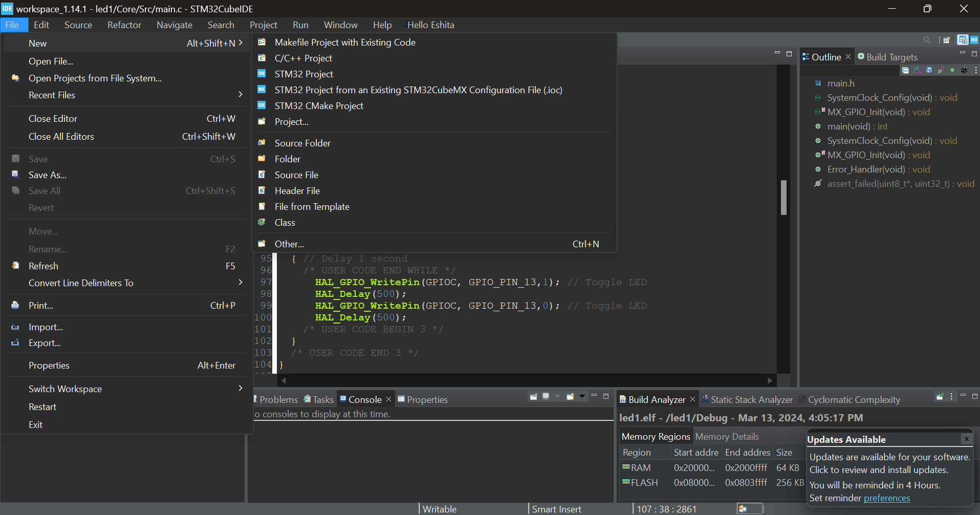Viewport: 980px width, 515px height.
Task: Switch to the C/C++ perspective
Action: (x=963, y=40)
